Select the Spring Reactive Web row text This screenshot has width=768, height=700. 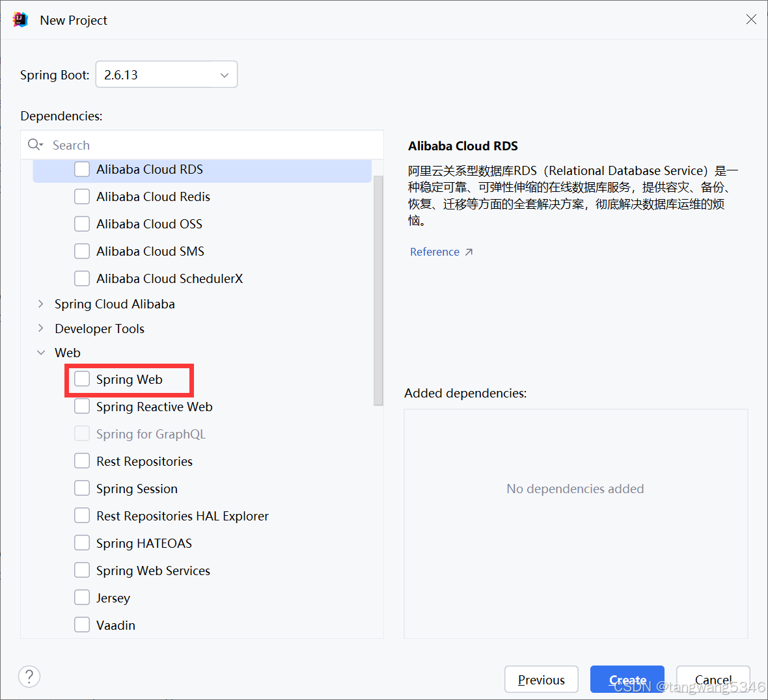point(154,407)
